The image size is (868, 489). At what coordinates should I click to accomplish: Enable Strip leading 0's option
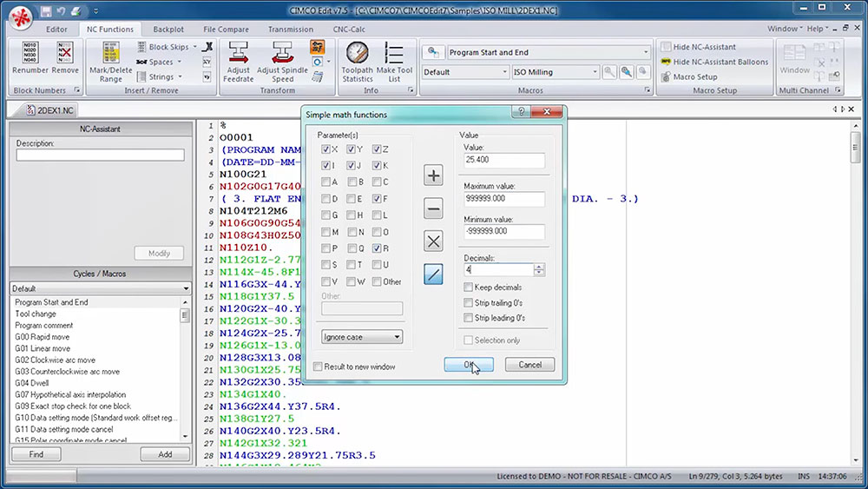coord(469,318)
